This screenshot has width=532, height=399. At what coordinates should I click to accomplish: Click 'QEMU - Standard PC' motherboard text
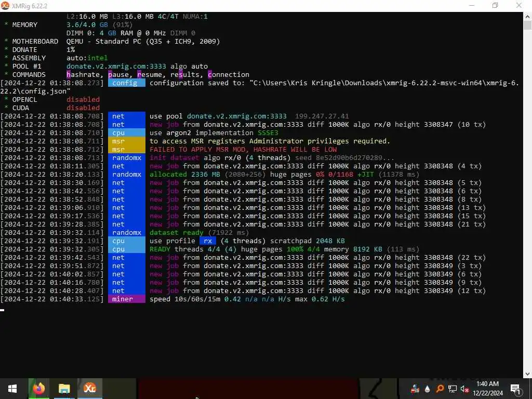coord(104,42)
